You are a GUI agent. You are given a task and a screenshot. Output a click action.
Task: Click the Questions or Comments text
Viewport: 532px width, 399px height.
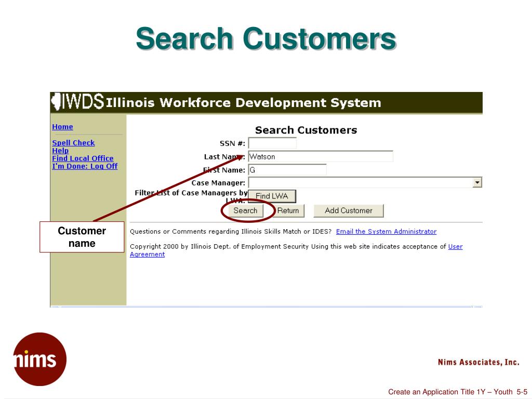pos(231,231)
